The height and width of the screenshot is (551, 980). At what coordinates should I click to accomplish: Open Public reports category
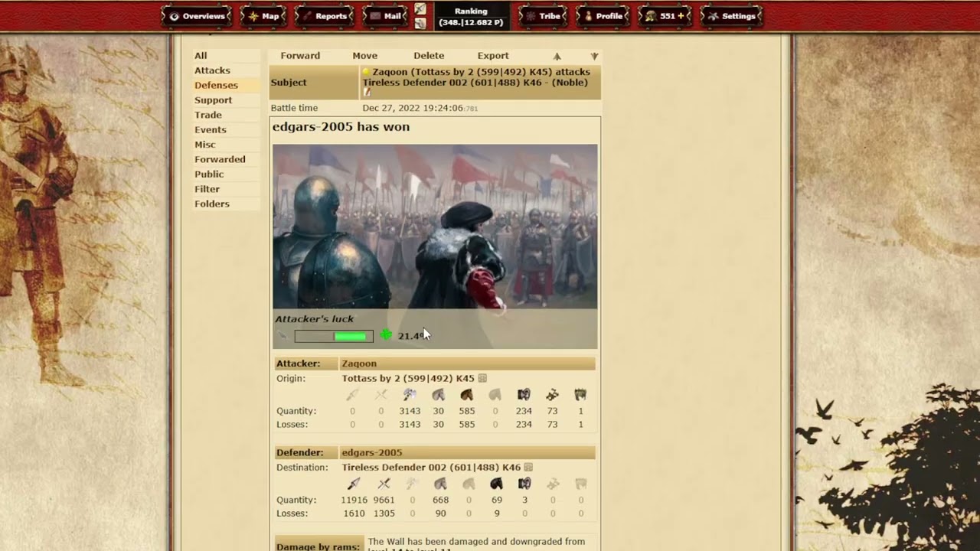(209, 174)
